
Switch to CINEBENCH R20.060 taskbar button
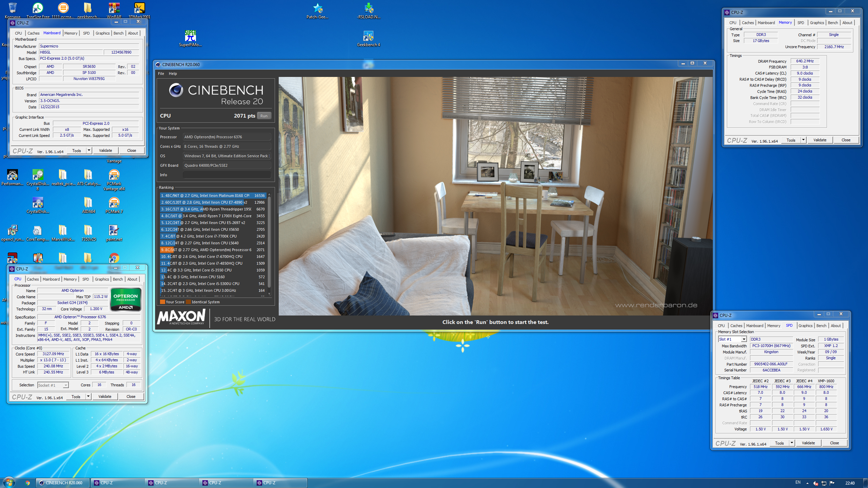[63, 483]
